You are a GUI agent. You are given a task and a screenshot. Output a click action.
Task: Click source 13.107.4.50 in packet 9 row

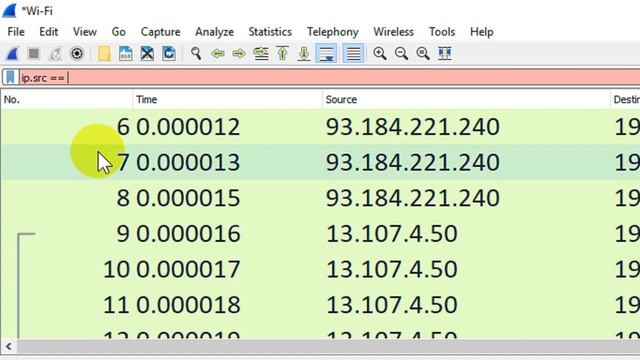click(392, 233)
